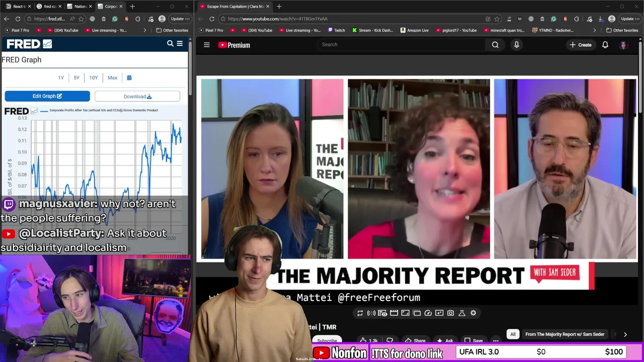Image resolution: width=644 pixels, height=362 pixels.
Task: Open the extension settings gear below video
Action: (x=473, y=313)
